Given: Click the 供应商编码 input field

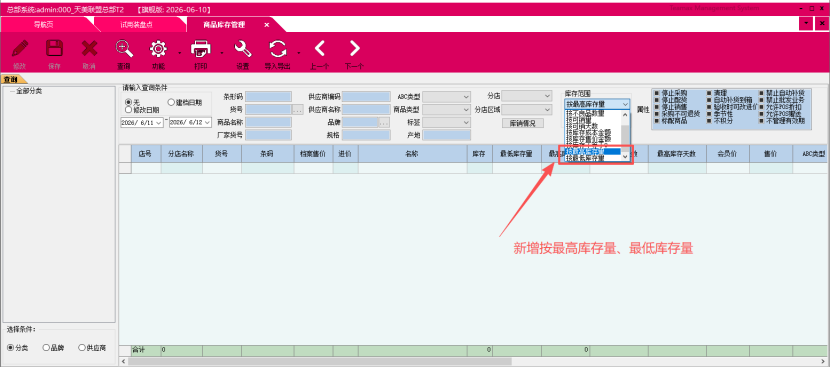Looking at the screenshot, I should (366, 96).
